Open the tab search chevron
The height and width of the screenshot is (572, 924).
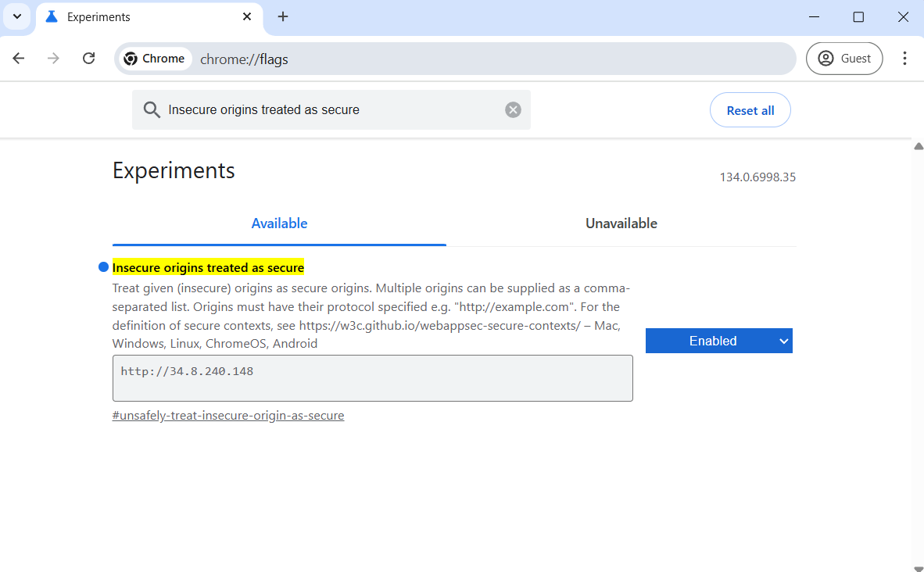(x=17, y=16)
